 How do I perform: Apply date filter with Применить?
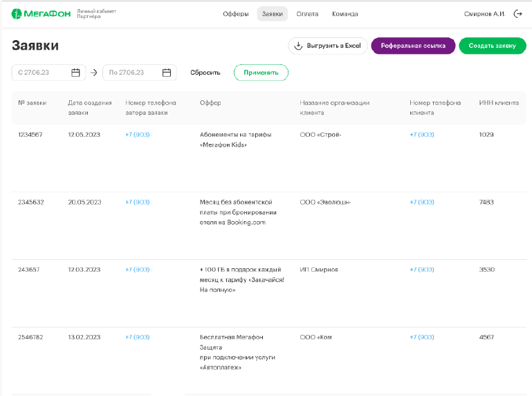coord(261,73)
